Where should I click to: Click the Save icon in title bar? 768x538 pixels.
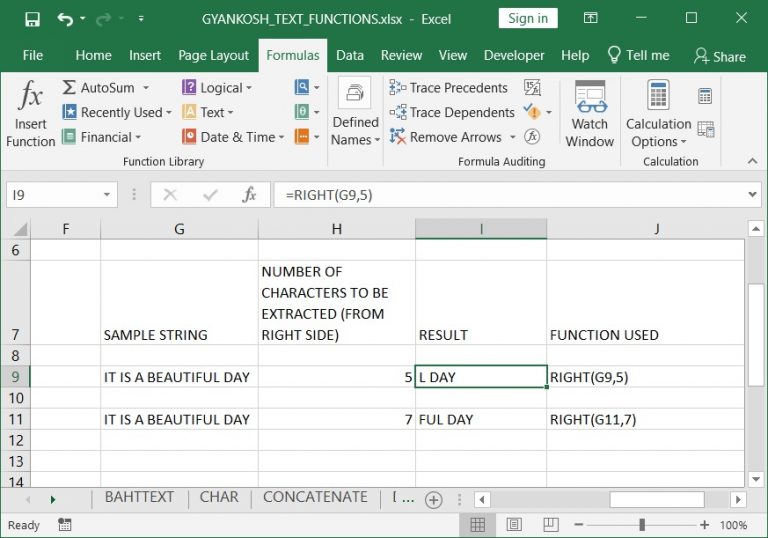point(32,19)
